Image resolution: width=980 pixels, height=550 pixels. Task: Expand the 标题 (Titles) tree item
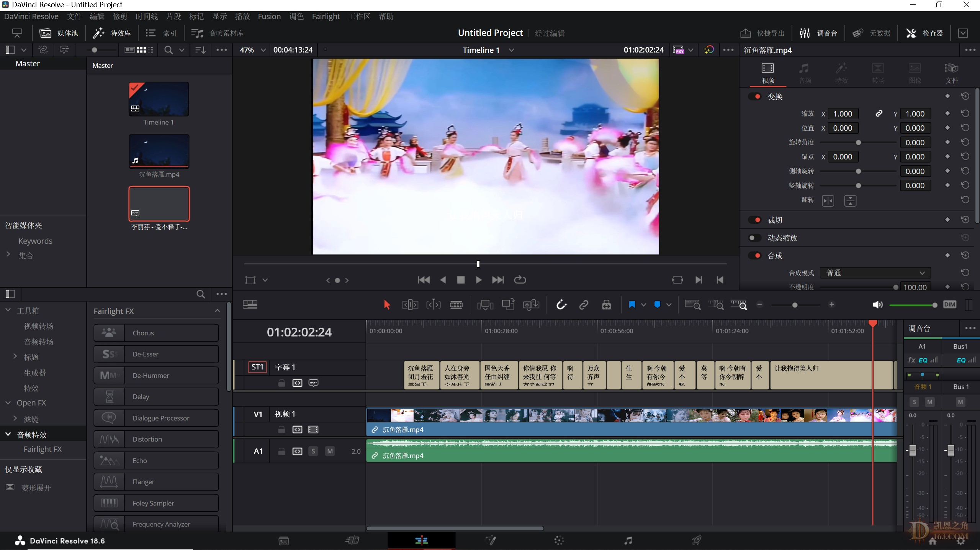15,356
